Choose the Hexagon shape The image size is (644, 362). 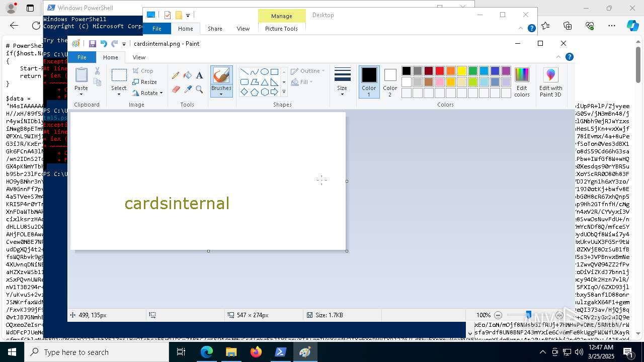tap(264, 92)
